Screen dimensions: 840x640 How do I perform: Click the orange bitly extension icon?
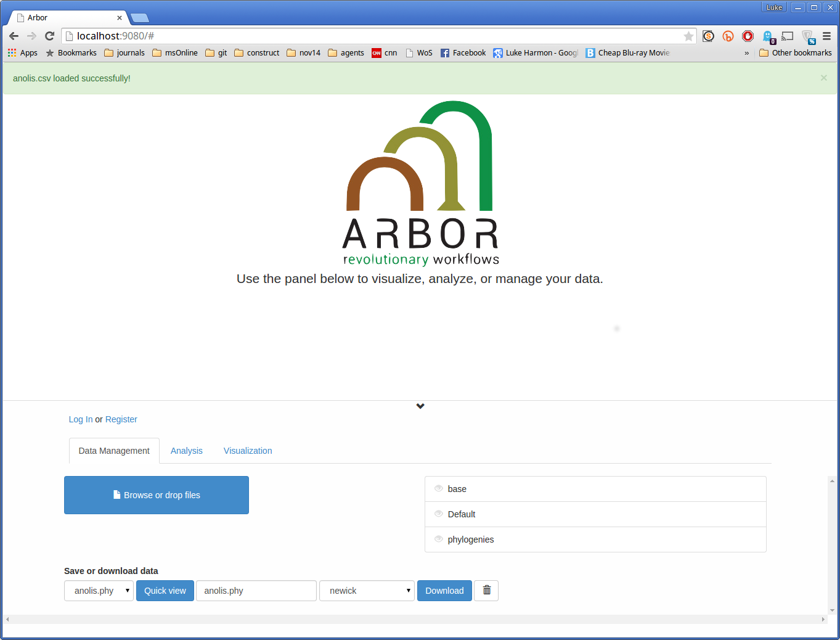(728, 36)
